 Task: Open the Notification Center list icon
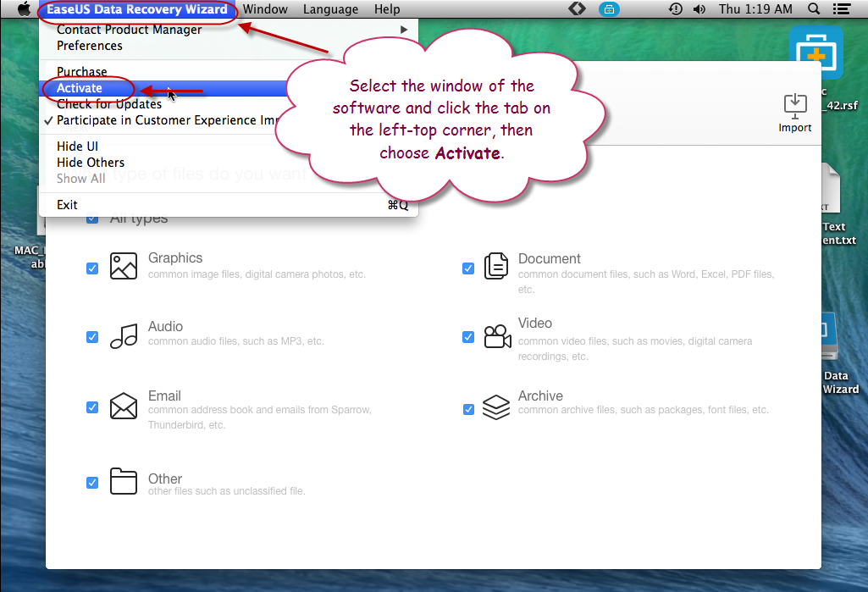tap(842, 8)
